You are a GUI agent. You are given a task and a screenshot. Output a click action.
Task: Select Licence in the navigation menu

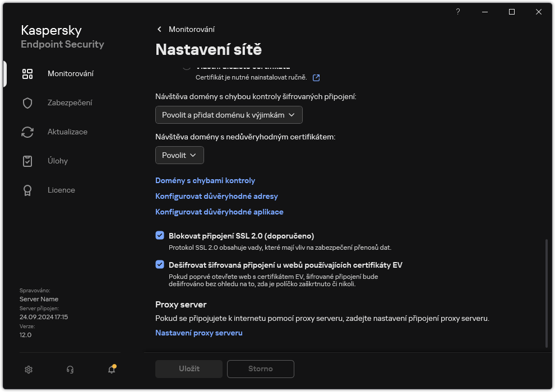[x=61, y=190]
